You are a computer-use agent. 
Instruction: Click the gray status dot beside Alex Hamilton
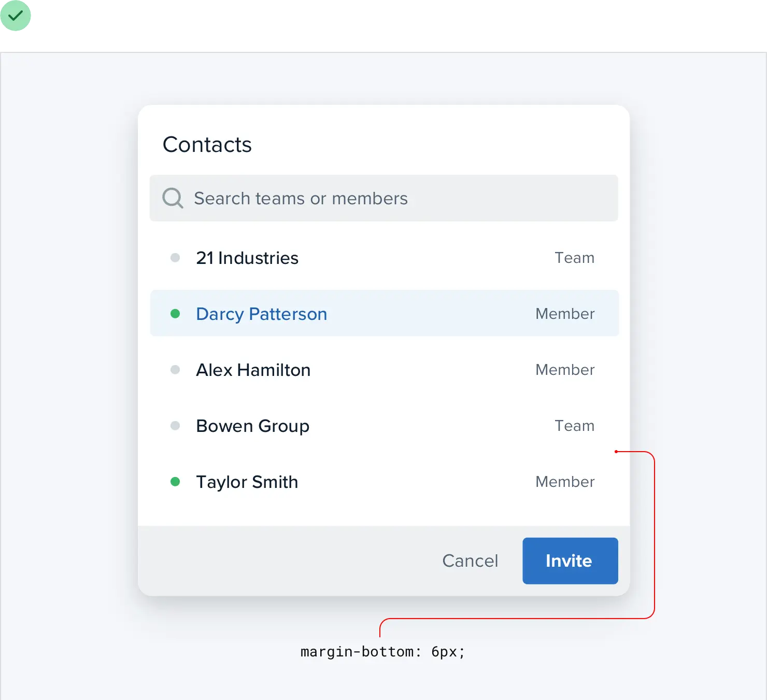[x=175, y=370]
